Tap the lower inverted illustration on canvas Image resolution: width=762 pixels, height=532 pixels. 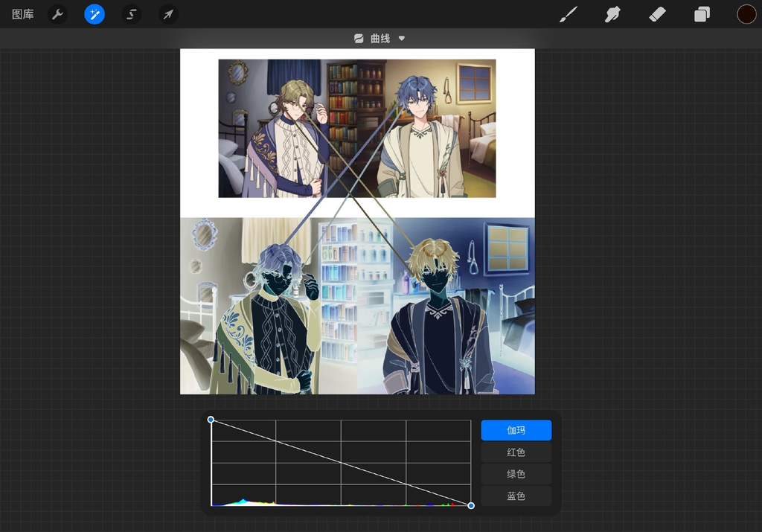[357, 306]
